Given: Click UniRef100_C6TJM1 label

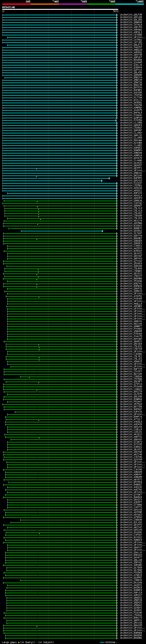Looking at the screenshot, I should pyautogui.click(x=131, y=42).
